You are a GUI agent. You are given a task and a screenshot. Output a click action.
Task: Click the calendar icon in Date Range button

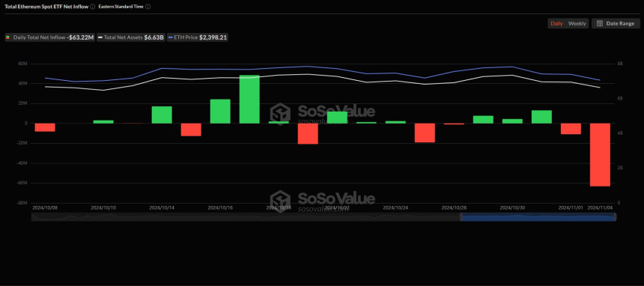600,23
